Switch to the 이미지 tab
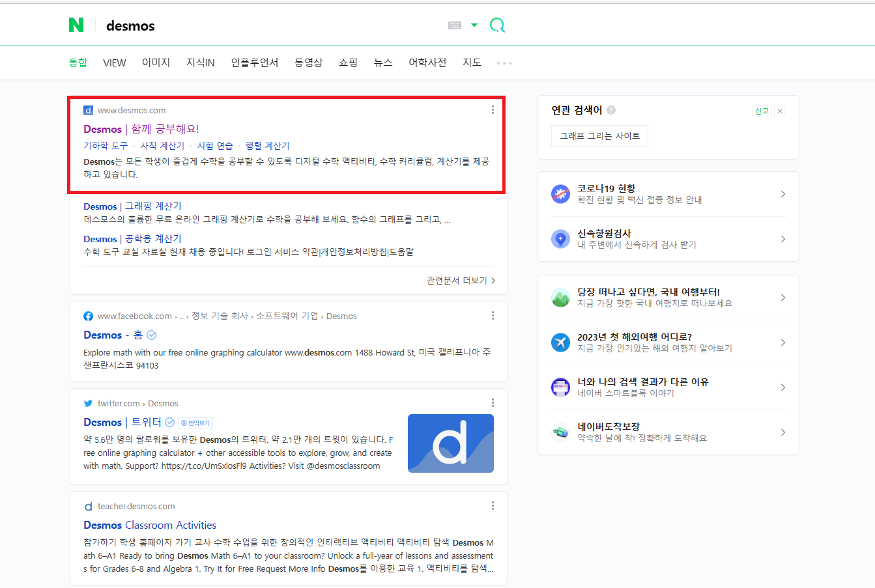875x588 pixels. pos(156,63)
